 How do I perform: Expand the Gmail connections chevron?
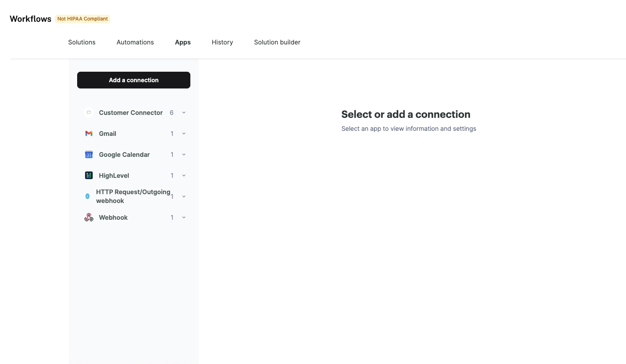pos(184,134)
